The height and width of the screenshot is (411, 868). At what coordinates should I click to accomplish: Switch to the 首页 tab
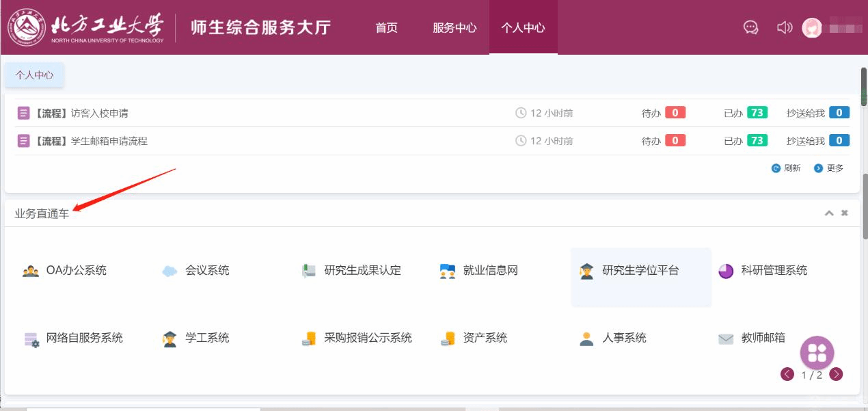pos(386,28)
